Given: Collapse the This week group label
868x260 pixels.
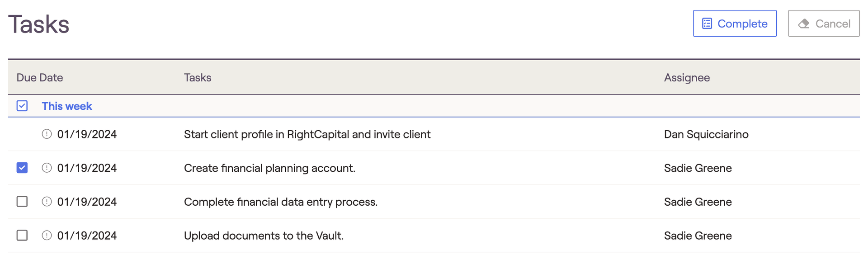Looking at the screenshot, I should [67, 106].
